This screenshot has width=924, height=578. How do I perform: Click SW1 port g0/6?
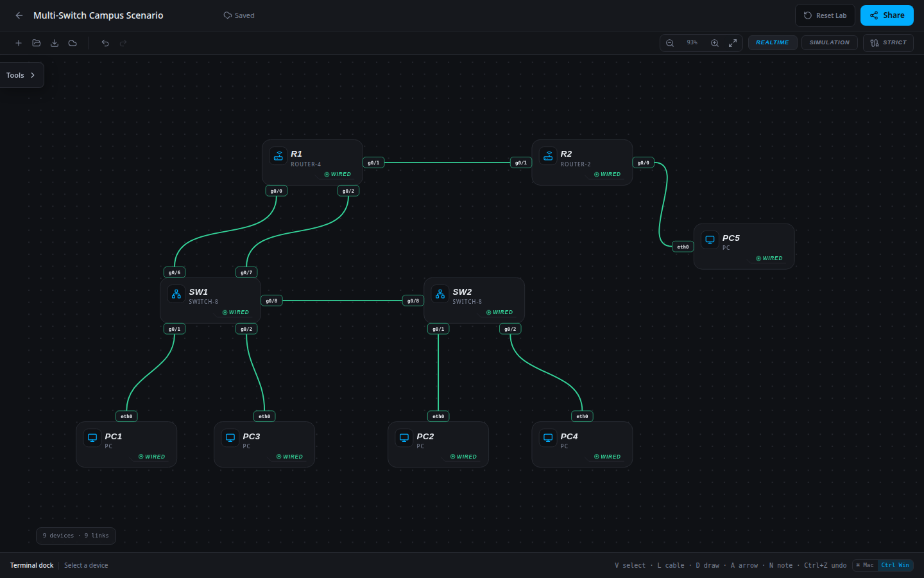click(x=175, y=272)
